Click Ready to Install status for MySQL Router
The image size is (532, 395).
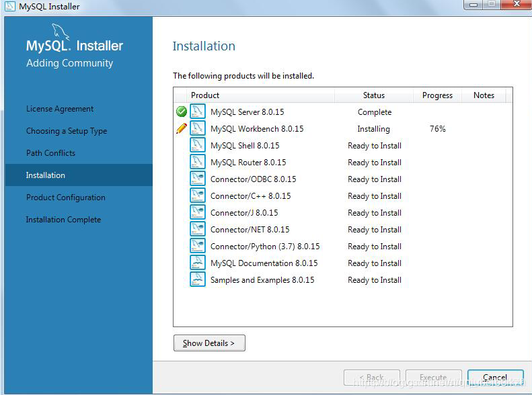(375, 163)
